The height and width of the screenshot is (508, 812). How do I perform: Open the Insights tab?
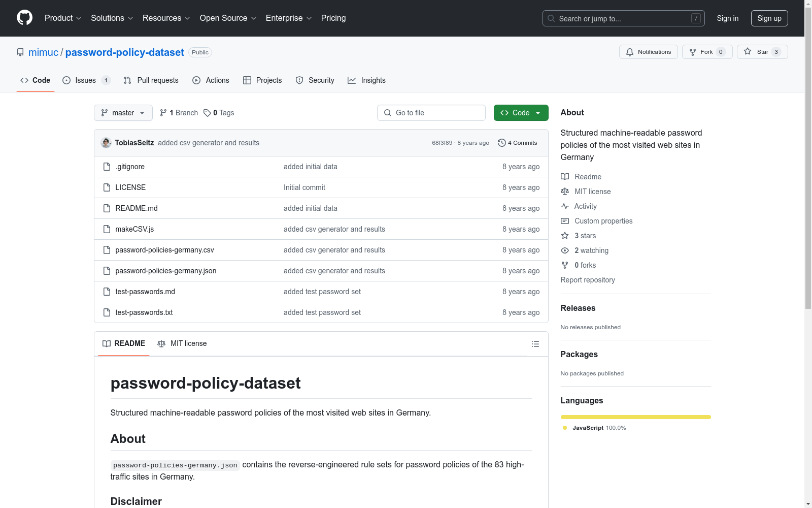[366, 80]
